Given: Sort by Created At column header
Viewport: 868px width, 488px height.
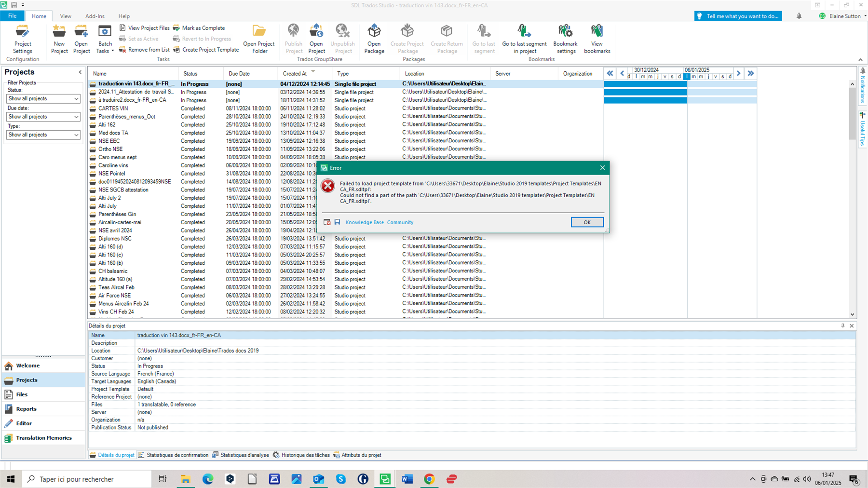Looking at the screenshot, I should (305, 74).
